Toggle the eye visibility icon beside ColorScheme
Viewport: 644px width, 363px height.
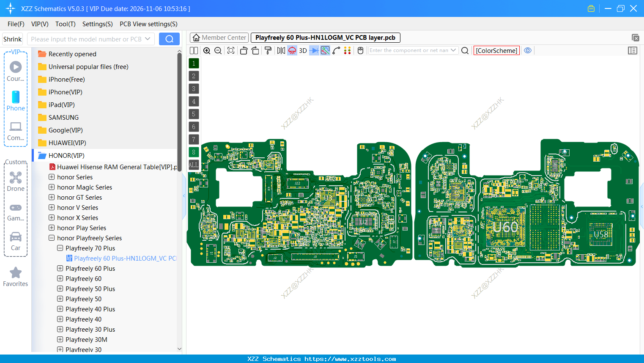tap(528, 50)
